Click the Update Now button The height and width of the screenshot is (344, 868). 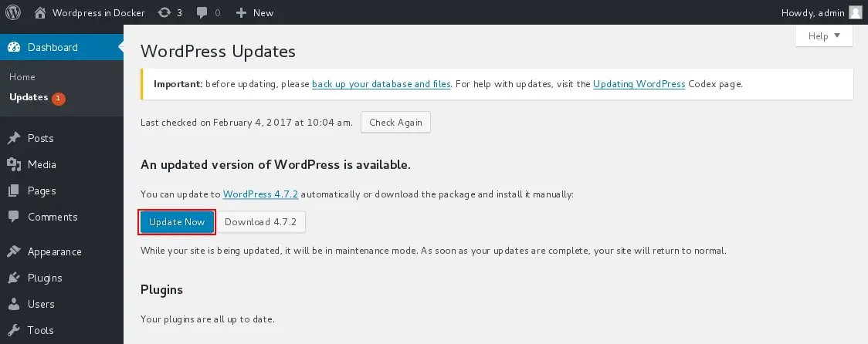pos(177,222)
